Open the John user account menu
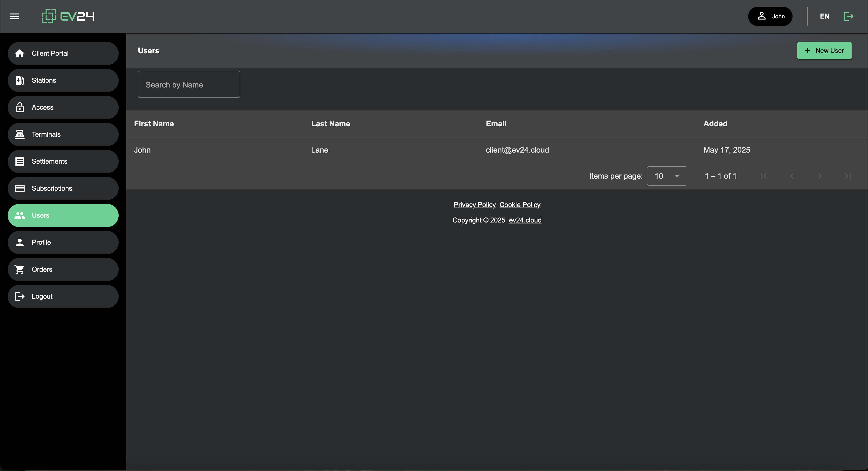 (x=770, y=16)
